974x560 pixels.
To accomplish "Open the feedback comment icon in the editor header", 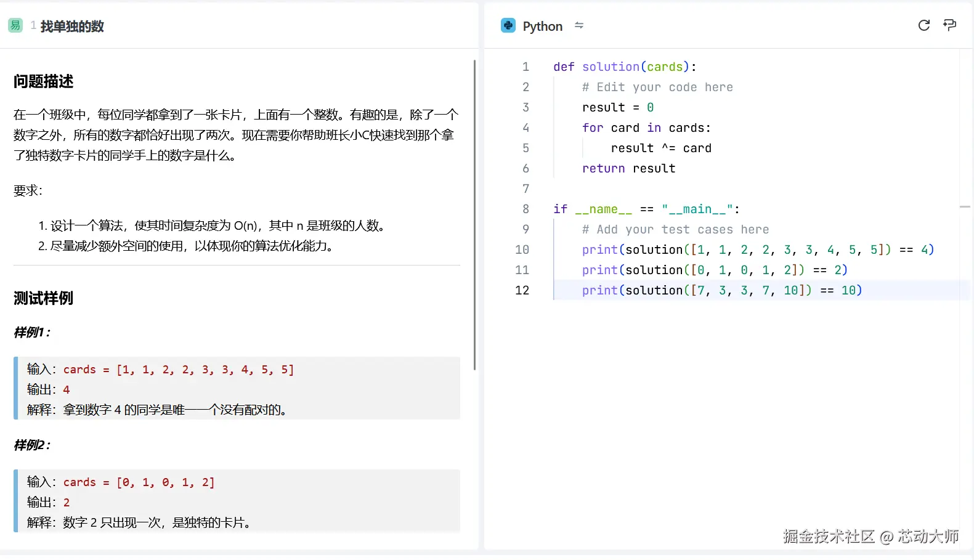I will point(949,25).
